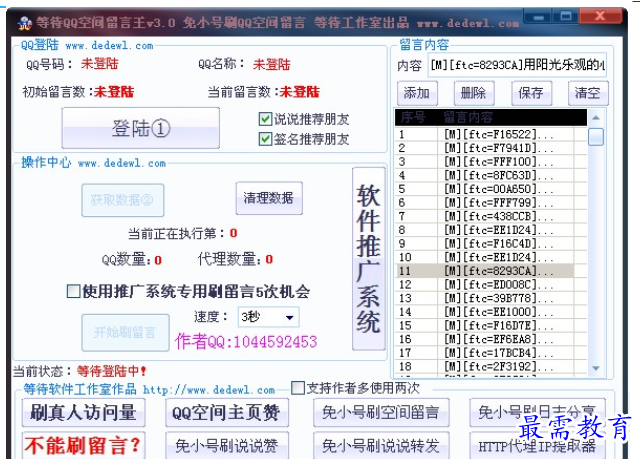Click the 序号 column header
640x459 pixels.
pyautogui.click(x=416, y=118)
